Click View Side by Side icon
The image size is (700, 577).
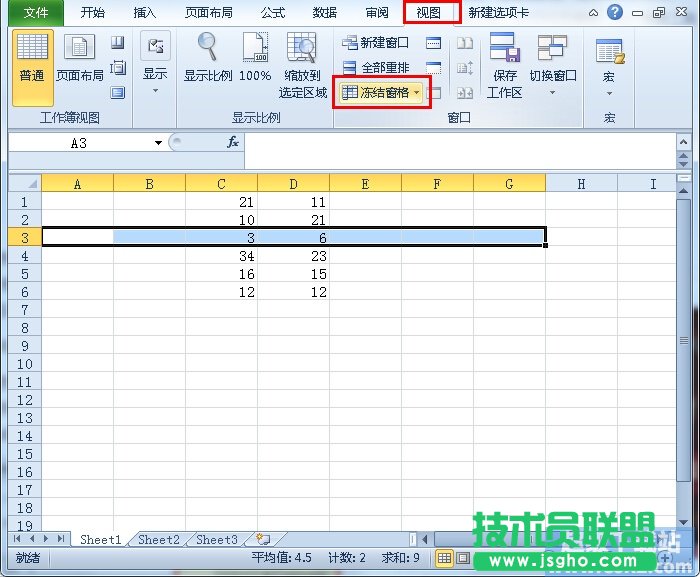pos(465,43)
